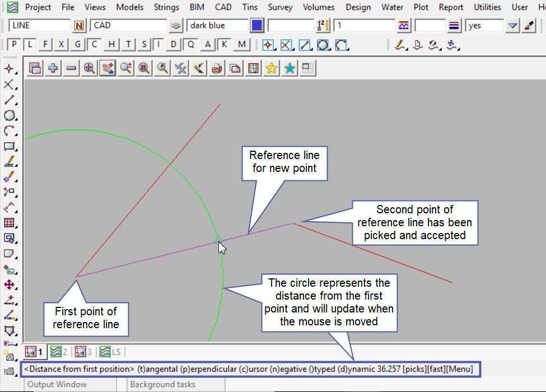The image size is (546, 392).
Task: Click the Output Window button
Action: [57, 384]
